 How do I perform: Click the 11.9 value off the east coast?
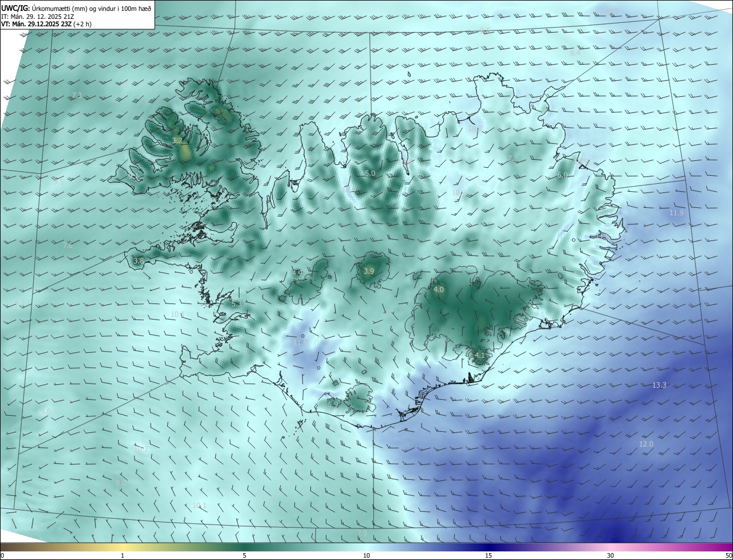(676, 213)
